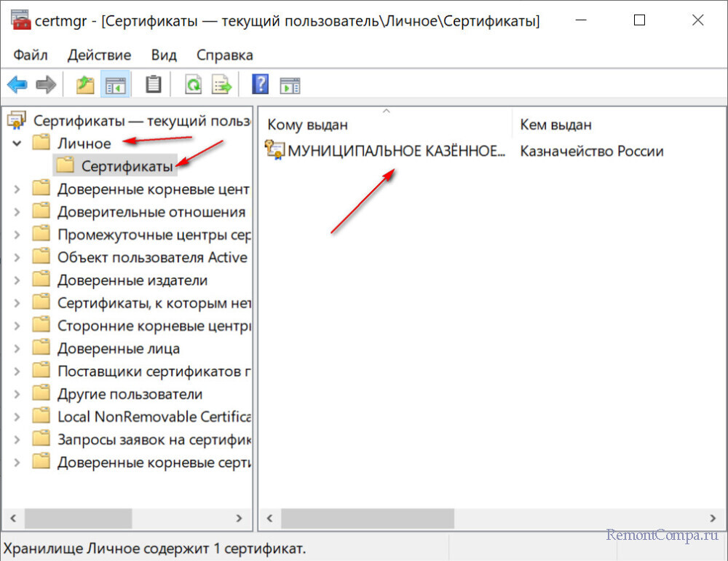728x561 pixels.
Task: Expand the Доверенные лица folder
Action: pyautogui.click(x=17, y=349)
